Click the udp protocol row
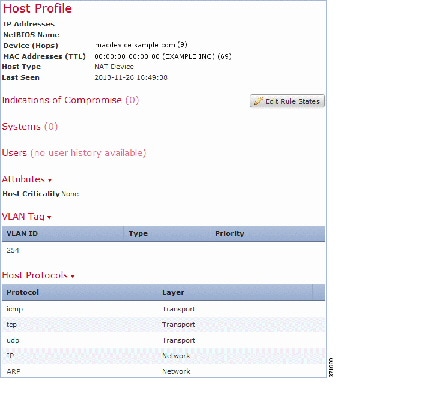This screenshot has width=433, height=398. pyautogui.click(x=163, y=340)
